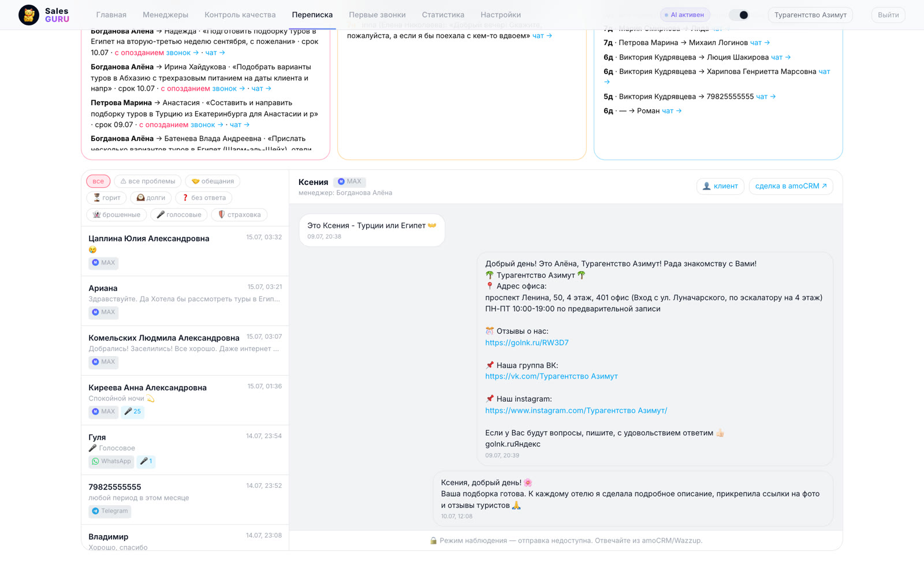Filter chats by обещания
Image resolution: width=924 pixels, height=578 pixels.
pyautogui.click(x=213, y=181)
